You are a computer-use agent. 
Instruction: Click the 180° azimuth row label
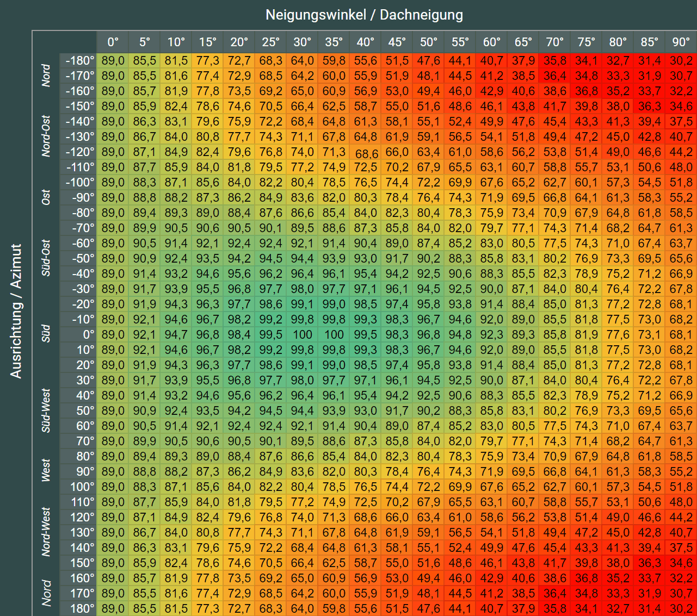tap(78, 608)
